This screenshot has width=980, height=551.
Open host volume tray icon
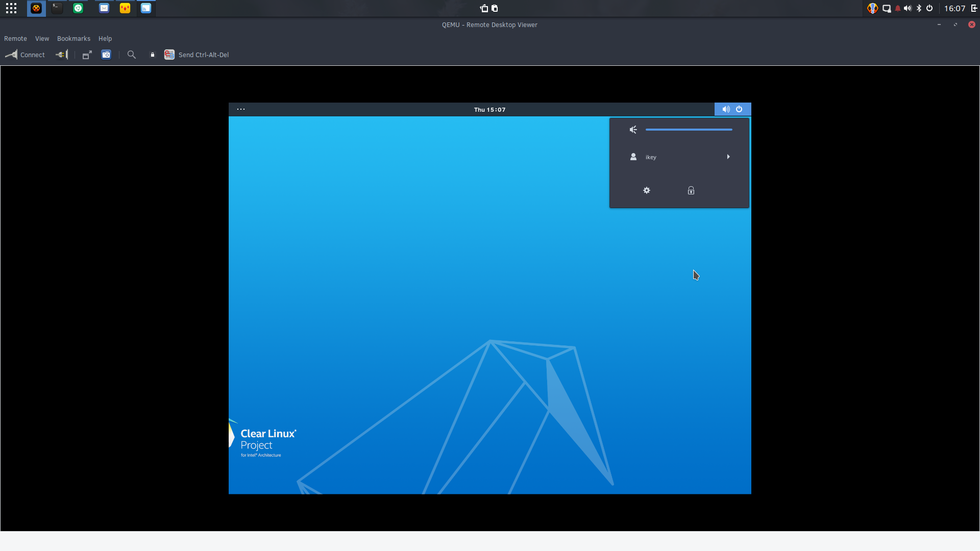tap(908, 8)
